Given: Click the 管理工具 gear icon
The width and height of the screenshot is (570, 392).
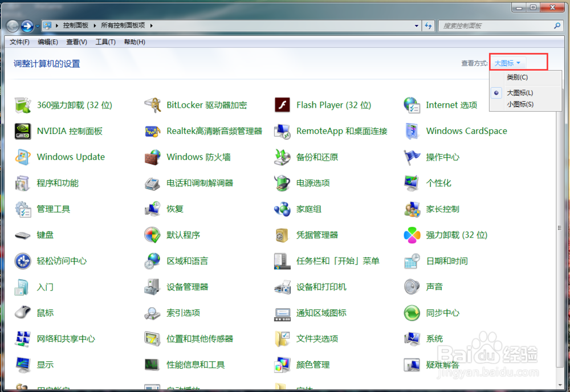Looking at the screenshot, I should coord(23,209).
